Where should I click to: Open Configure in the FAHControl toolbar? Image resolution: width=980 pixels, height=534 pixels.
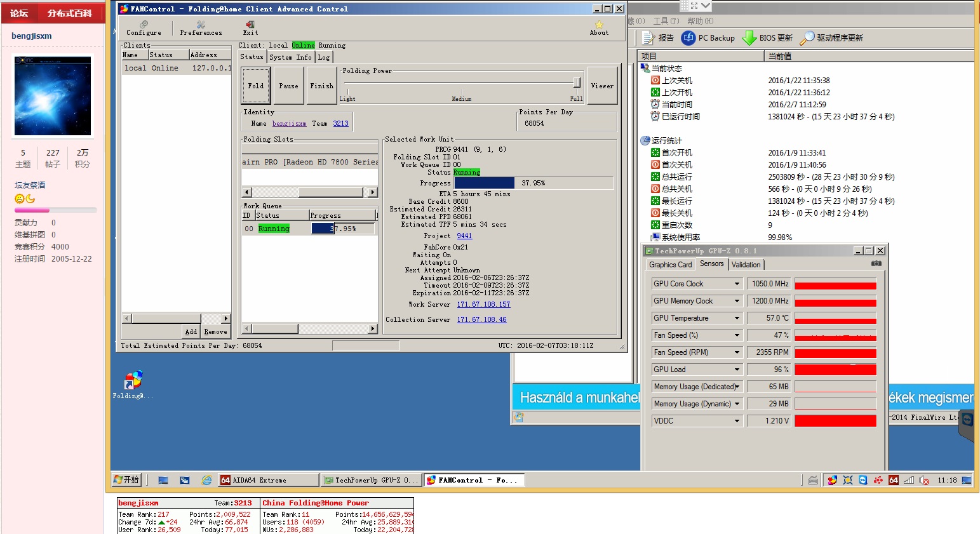point(144,29)
